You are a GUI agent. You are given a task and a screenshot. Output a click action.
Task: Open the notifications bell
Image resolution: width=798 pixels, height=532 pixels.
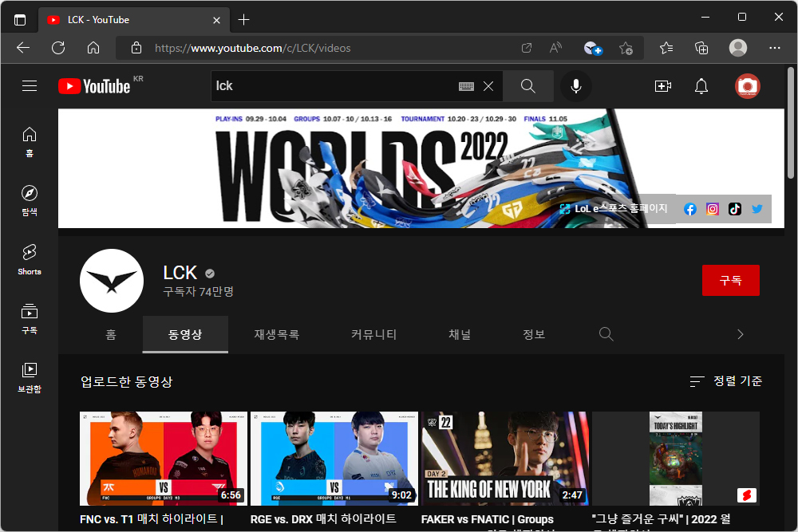(x=701, y=86)
